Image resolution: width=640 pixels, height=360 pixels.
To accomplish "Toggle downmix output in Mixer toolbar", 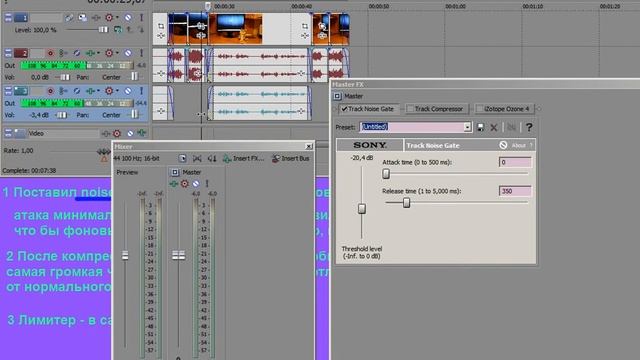I will click(197, 158).
